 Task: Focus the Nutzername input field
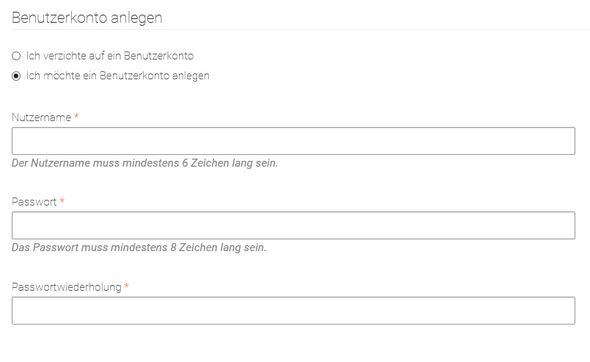point(293,141)
